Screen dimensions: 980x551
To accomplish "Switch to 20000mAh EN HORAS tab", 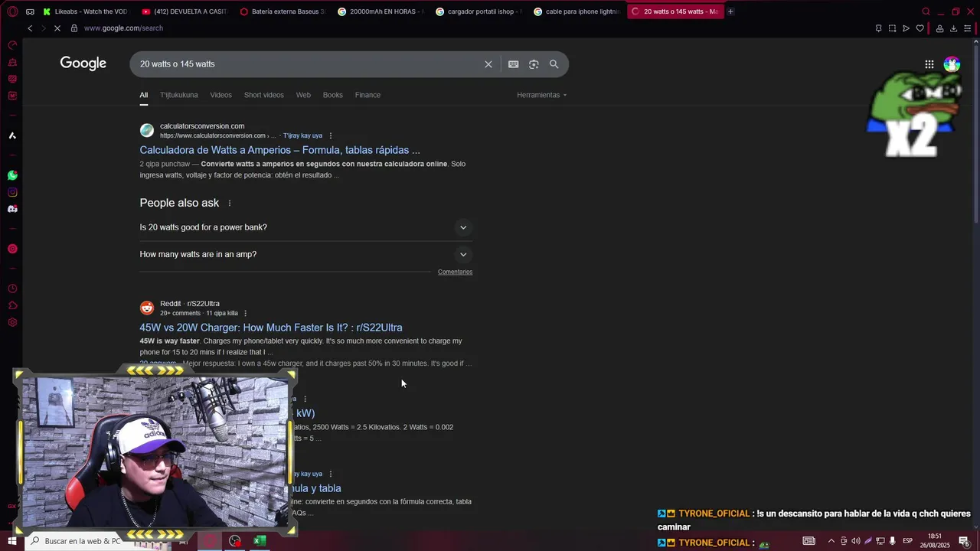I will point(381,11).
